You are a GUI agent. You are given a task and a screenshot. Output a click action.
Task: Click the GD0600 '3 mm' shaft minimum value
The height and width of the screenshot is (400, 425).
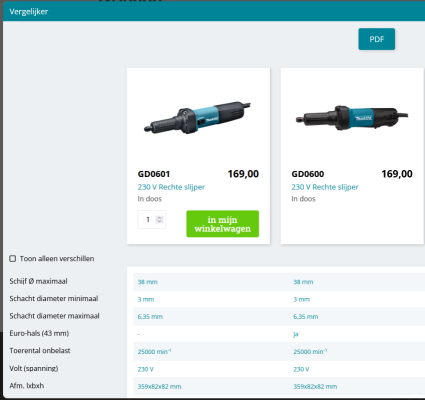[301, 299]
